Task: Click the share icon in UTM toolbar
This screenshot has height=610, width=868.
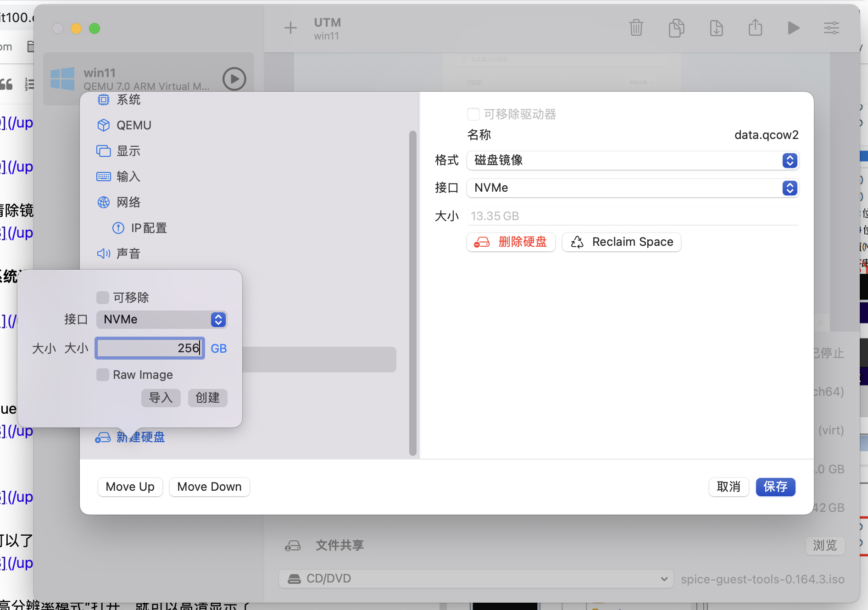Action: click(x=755, y=28)
